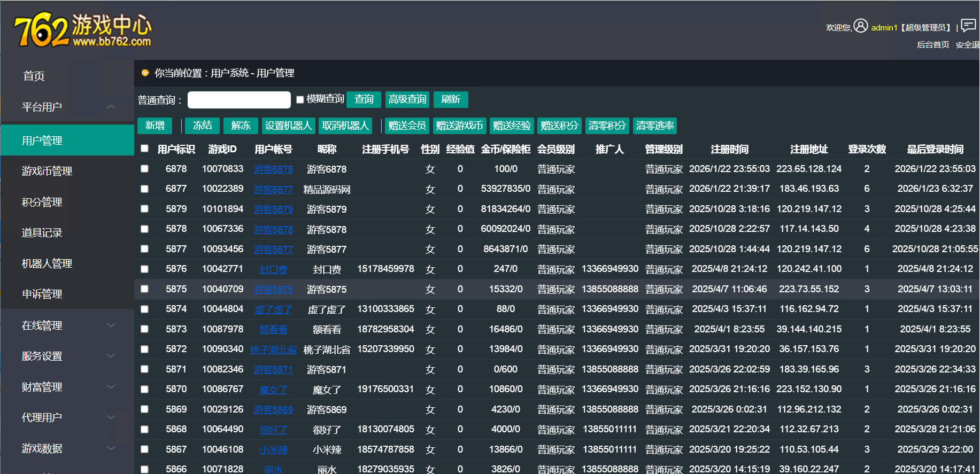The width and height of the screenshot is (980, 474).
Task: Focus the 普通查询 search input field
Action: tap(239, 100)
